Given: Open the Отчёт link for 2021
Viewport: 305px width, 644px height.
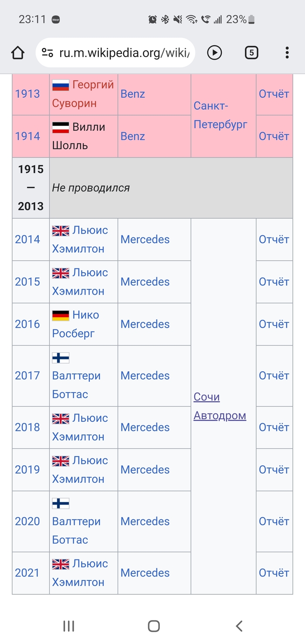Looking at the screenshot, I should click(274, 573).
